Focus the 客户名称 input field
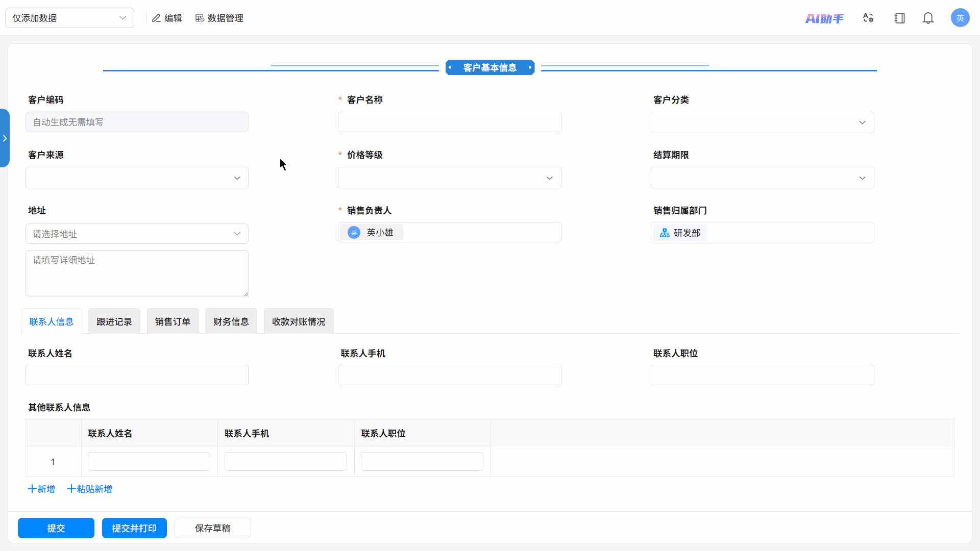This screenshot has width=980, height=551. pyautogui.click(x=449, y=122)
